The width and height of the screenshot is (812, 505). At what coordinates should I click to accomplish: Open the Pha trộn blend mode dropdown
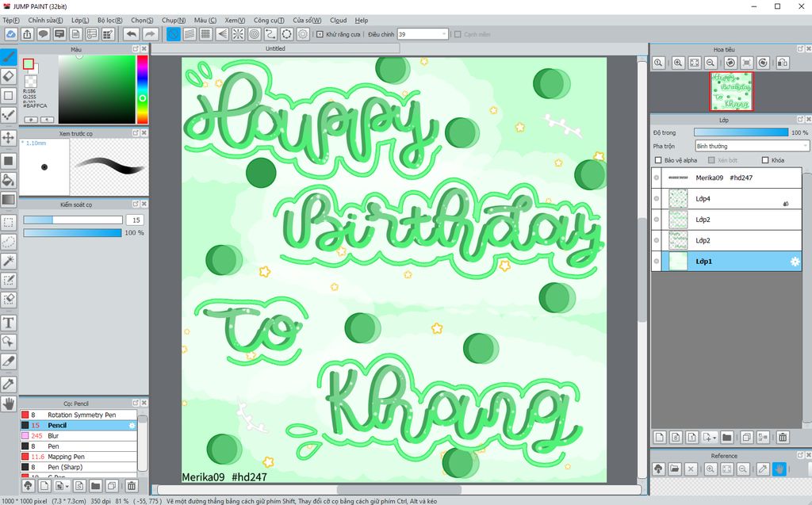pos(752,146)
